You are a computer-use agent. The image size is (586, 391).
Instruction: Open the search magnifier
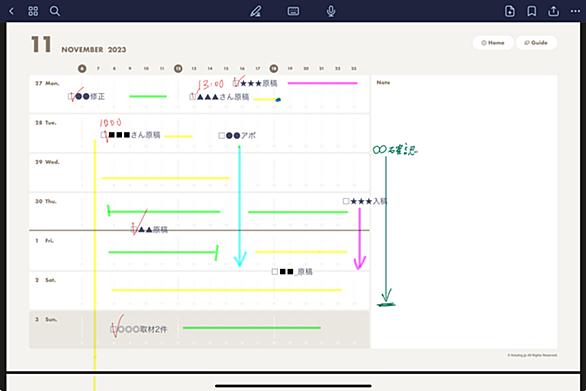coord(55,11)
